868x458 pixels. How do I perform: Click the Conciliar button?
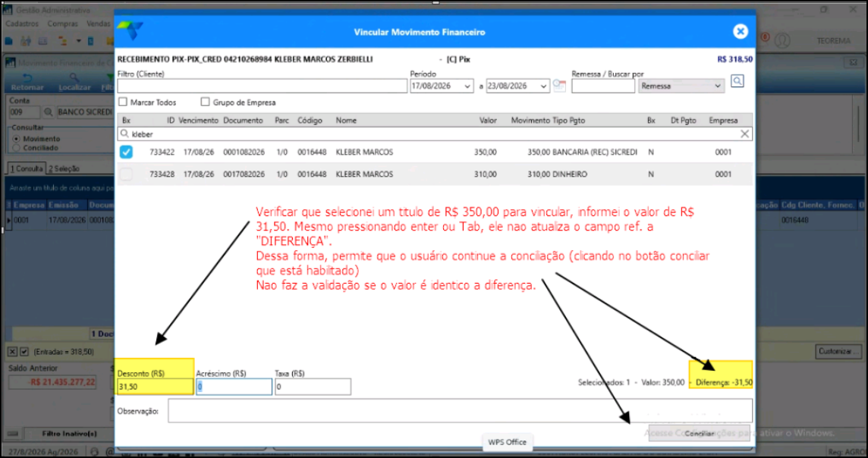tap(700, 433)
